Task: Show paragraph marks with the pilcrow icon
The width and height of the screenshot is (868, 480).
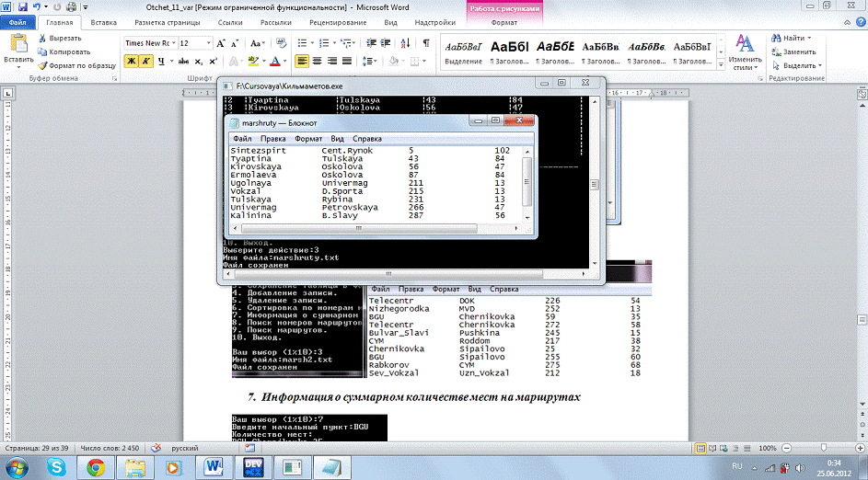Action: 426,43
